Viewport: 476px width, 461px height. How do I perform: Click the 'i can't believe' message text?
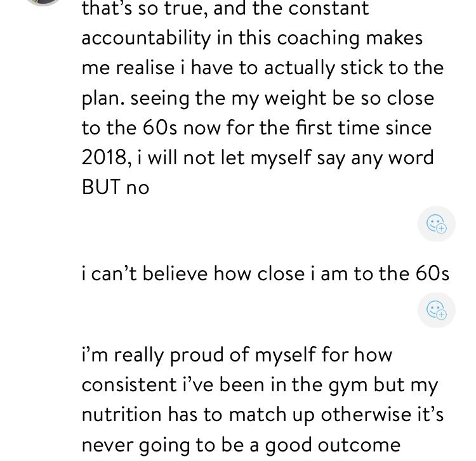(x=265, y=273)
